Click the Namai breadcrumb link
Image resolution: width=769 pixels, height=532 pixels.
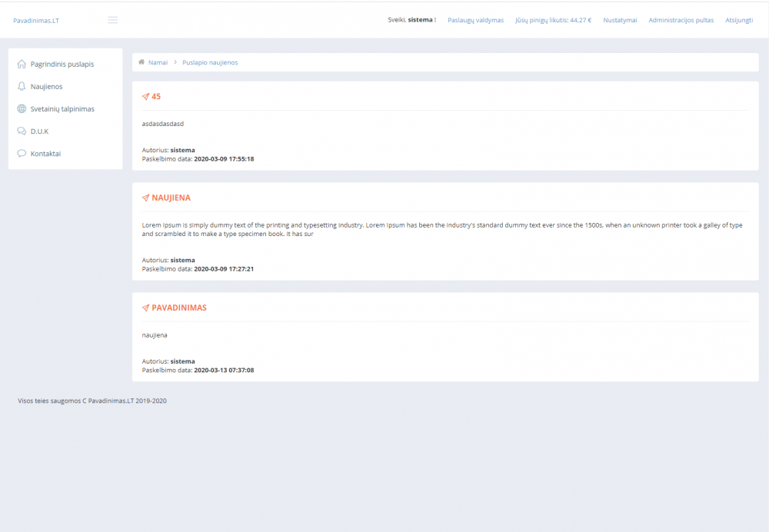pyautogui.click(x=158, y=62)
